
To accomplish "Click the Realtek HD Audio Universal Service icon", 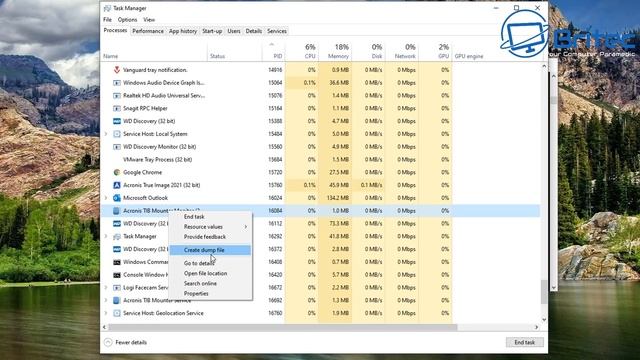I will 117,96.
